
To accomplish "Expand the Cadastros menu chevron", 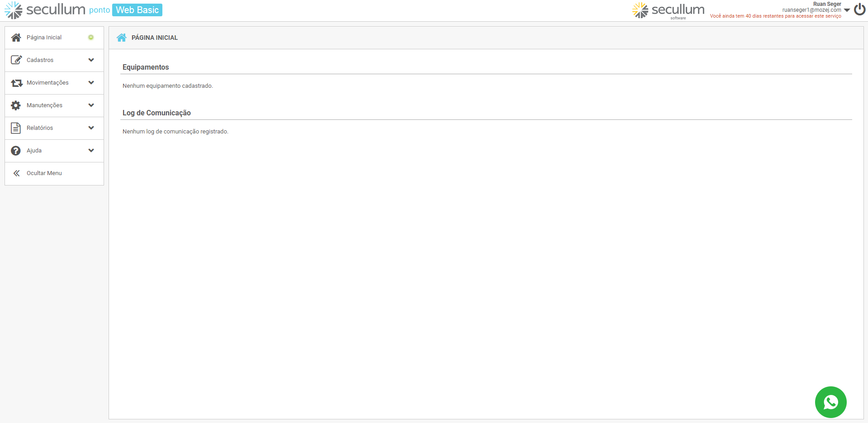I will [x=91, y=60].
